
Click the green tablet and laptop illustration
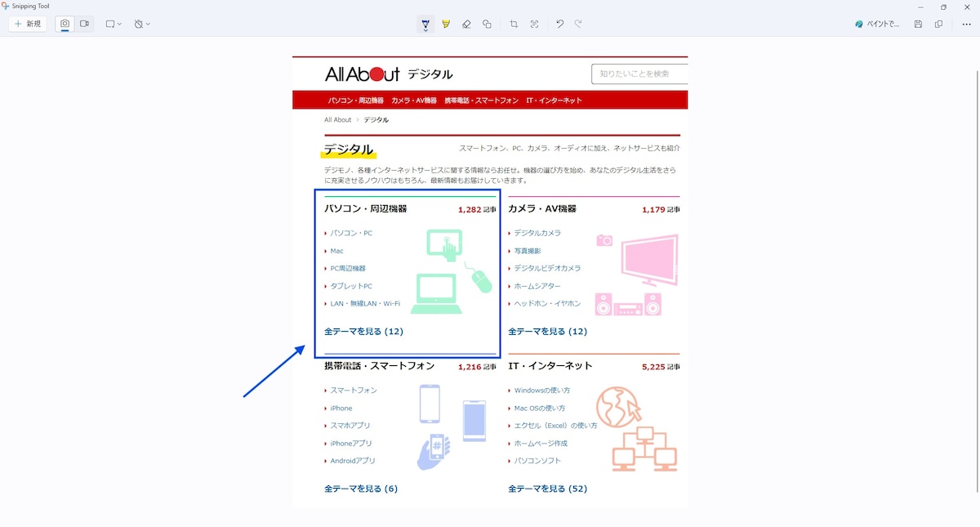(451, 272)
